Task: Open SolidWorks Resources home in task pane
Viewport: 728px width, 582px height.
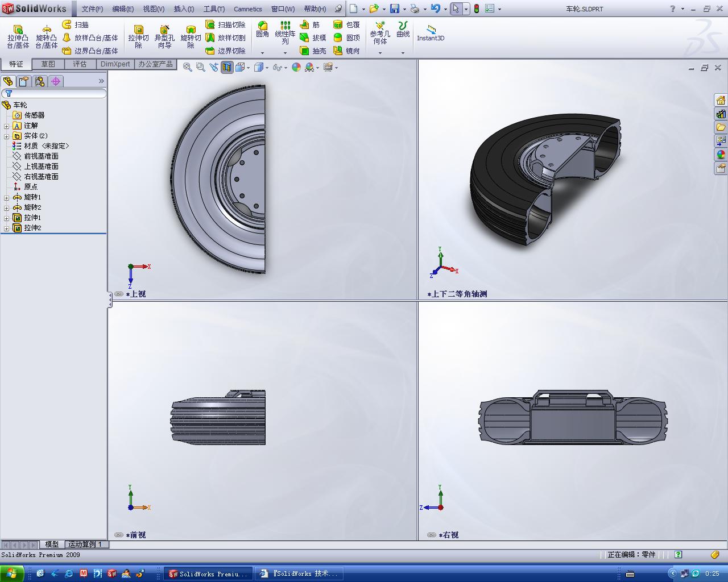Action: (721, 100)
